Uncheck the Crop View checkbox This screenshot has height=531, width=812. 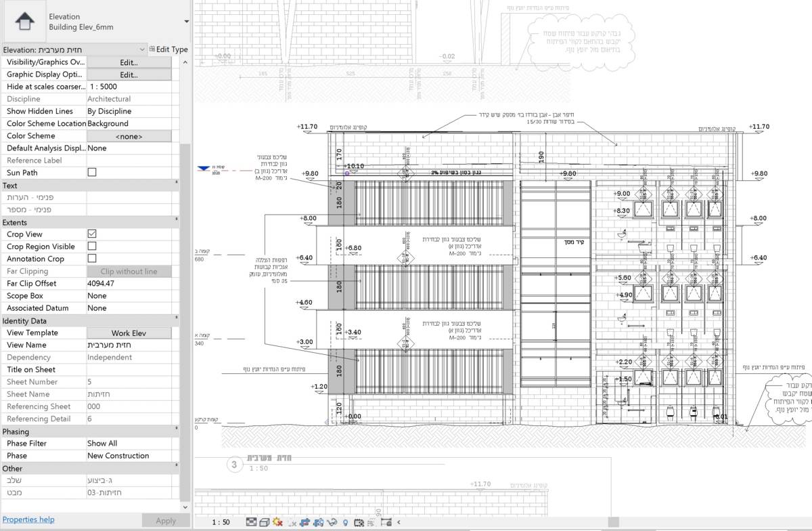92,234
